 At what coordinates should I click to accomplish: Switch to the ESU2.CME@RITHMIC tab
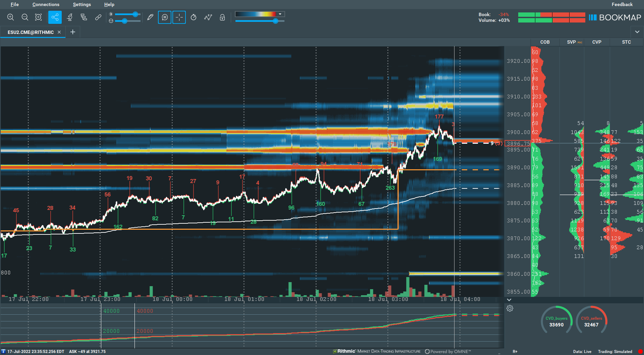pyautogui.click(x=31, y=32)
